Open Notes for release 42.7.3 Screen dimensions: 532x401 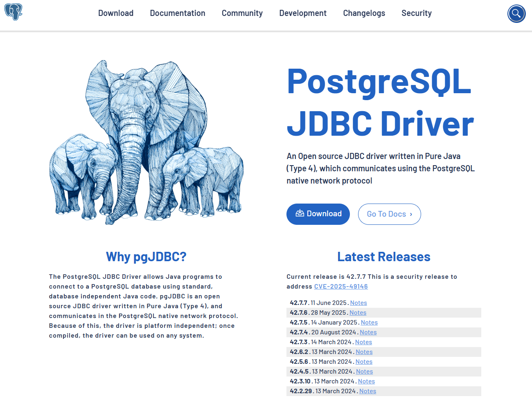coord(363,342)
